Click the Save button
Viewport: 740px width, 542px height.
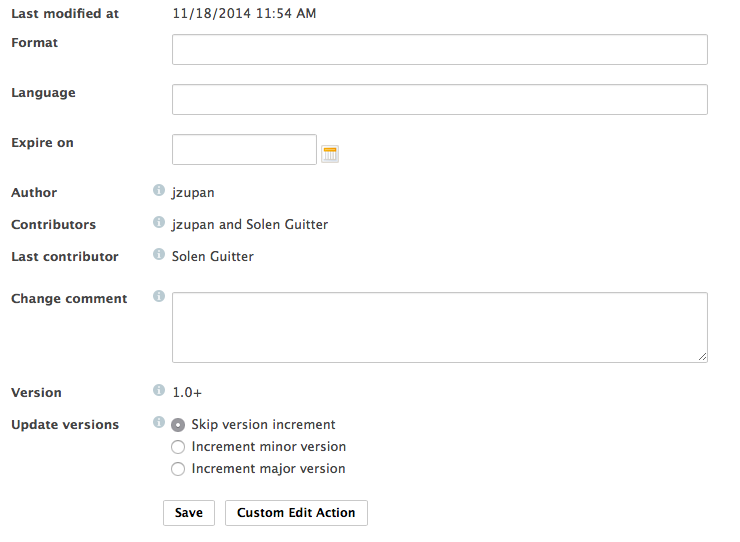[x=189, y=513]
